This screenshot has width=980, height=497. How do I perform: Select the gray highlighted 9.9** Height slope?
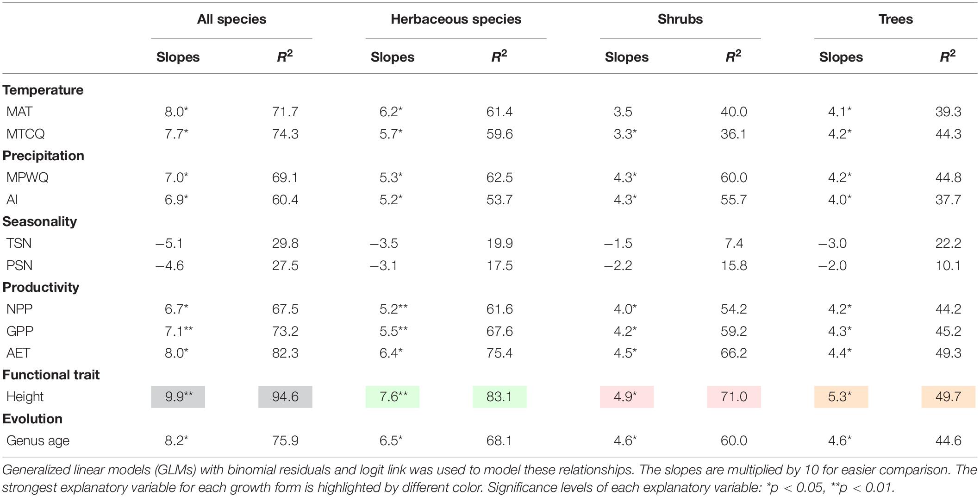point(178,397)
